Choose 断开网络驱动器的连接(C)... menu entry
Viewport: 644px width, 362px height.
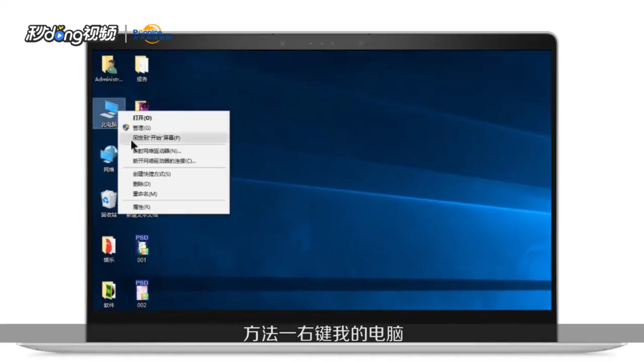point(174,161)
